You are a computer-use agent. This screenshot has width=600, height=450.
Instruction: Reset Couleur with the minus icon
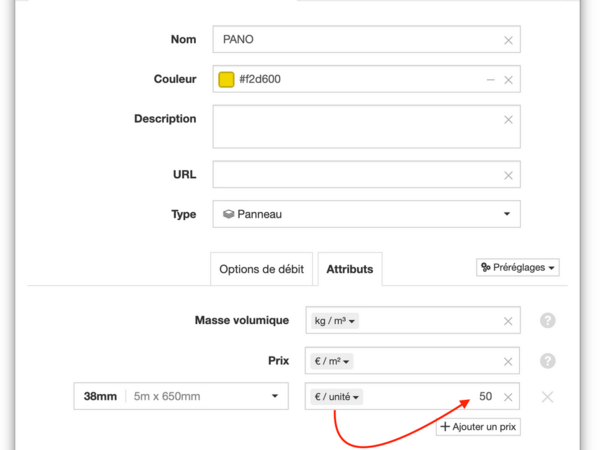coord(490,80)
